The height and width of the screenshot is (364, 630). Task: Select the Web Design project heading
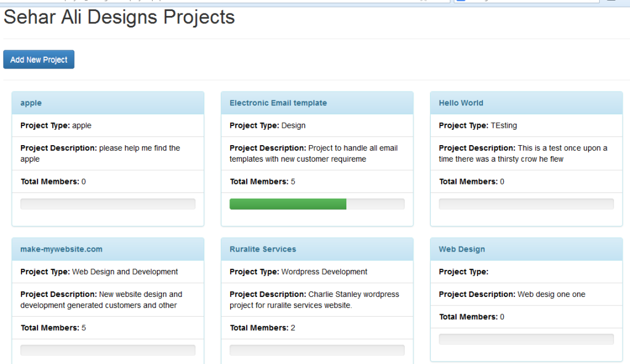(461, 250)
